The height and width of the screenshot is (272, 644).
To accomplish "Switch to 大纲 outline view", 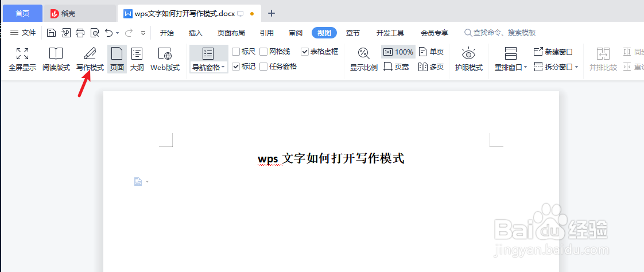I will [137, 60].
